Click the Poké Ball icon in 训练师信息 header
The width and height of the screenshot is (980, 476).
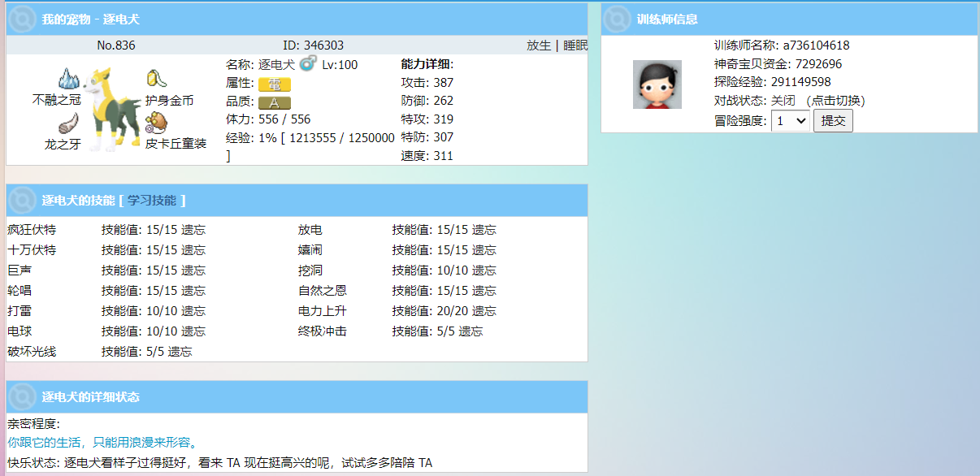[618, 19]
